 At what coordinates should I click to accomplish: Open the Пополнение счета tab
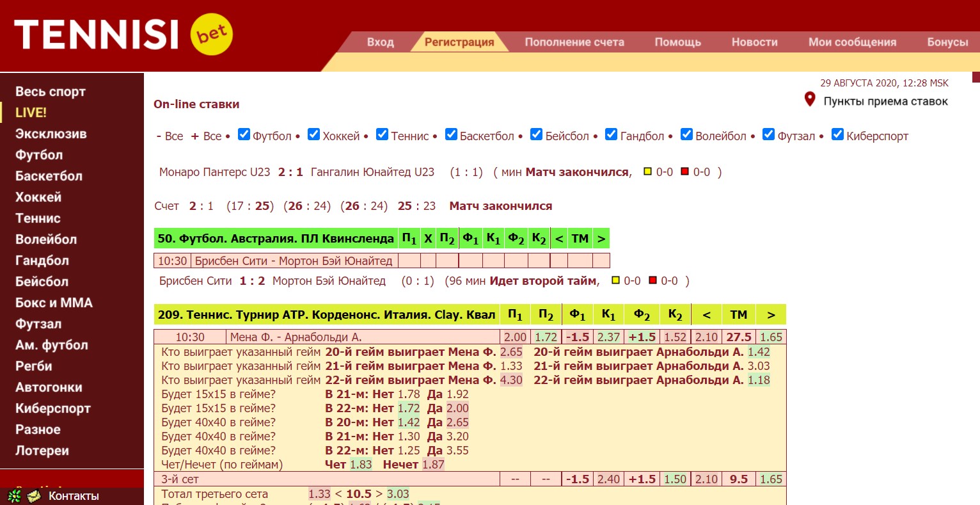pos(574,42)
